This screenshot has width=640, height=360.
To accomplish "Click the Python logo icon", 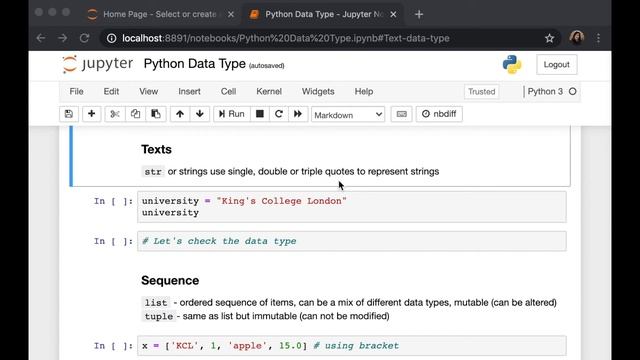I will [x=512, y=64].
